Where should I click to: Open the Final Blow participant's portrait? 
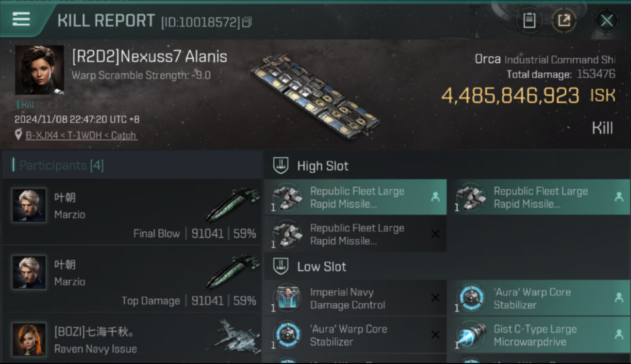pos(29,205)
